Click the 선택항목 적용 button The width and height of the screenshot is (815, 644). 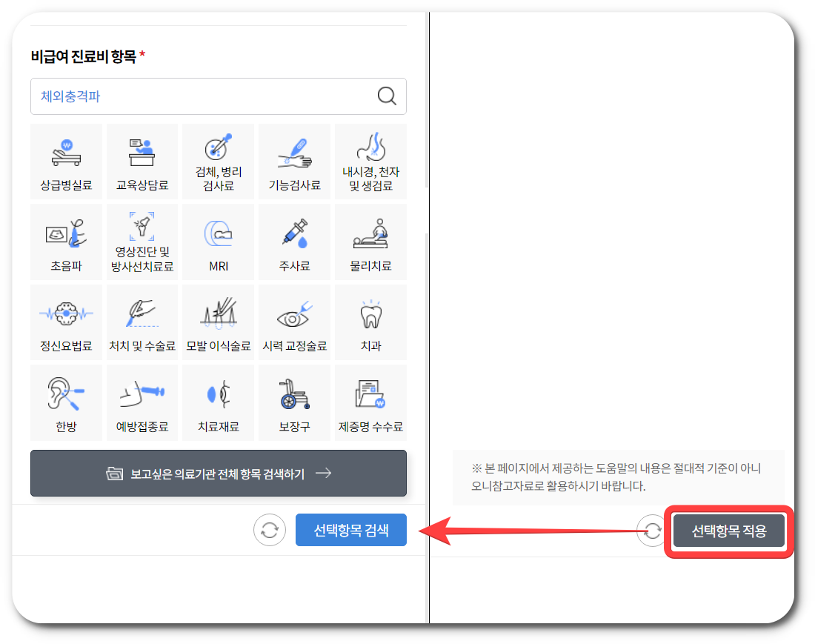(x=728, y=531)
